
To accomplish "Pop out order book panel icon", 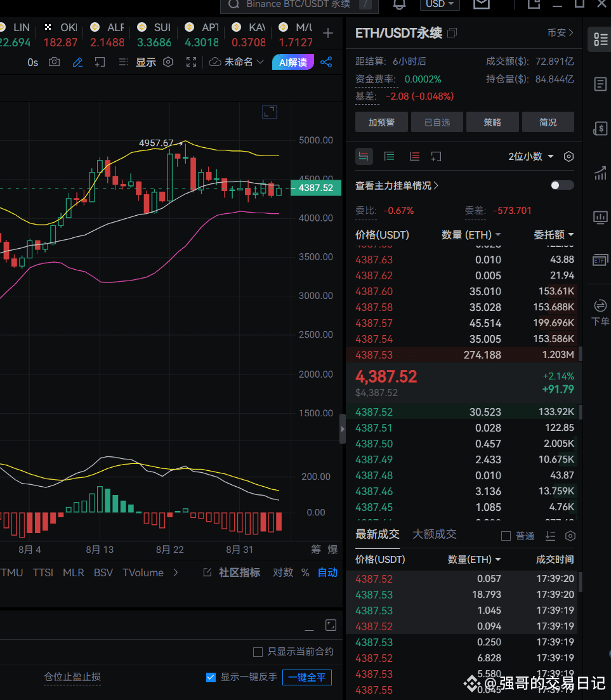I will pos(436,156).
